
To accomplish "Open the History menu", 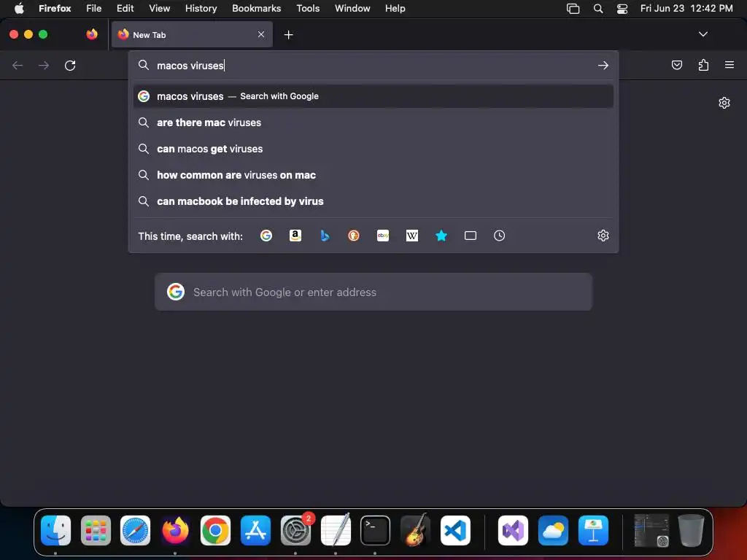I will [x=201, y=8].
